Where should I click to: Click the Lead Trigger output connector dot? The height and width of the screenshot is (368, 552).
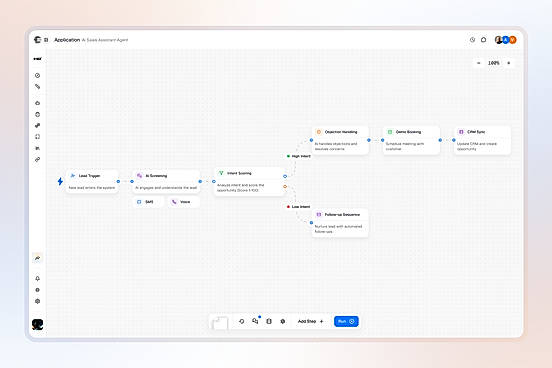(x=118, y=181)
